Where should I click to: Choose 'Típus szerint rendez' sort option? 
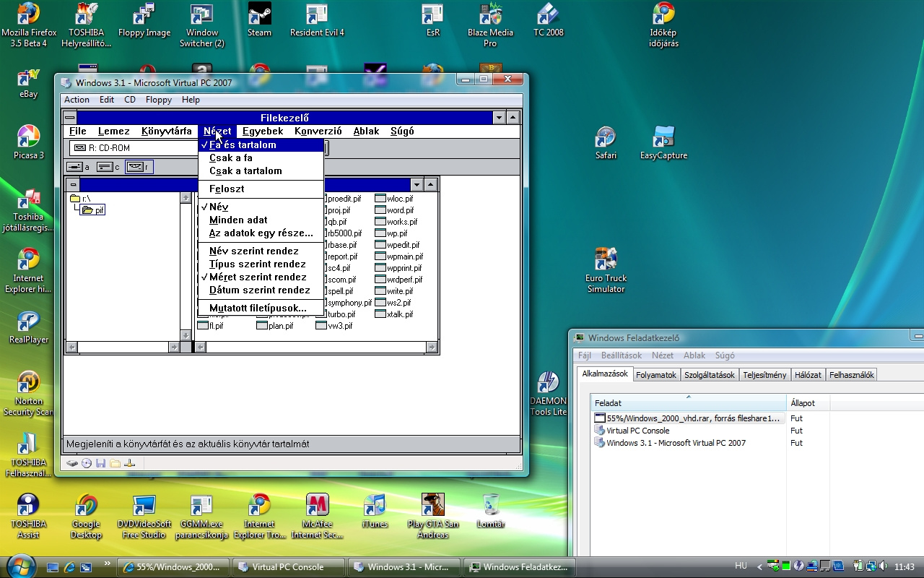click(x=261, y=264)
